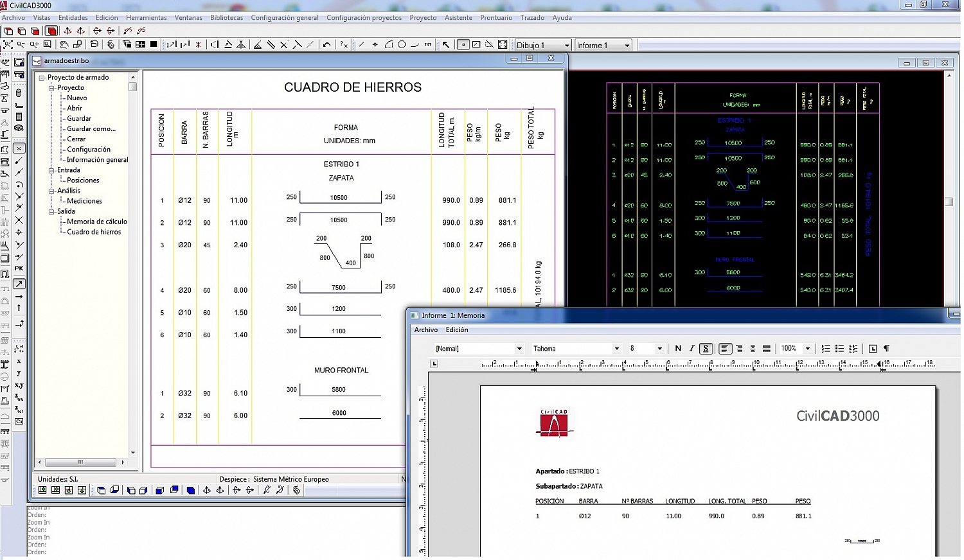The height and width of the screenshot is (560, 964).
Task: Toggle the highlighted red cube display mode
Action: coord(52,31)
